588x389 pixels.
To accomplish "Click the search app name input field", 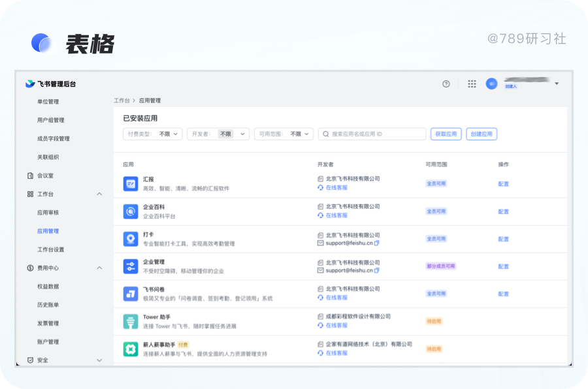I will pos(376,134).
